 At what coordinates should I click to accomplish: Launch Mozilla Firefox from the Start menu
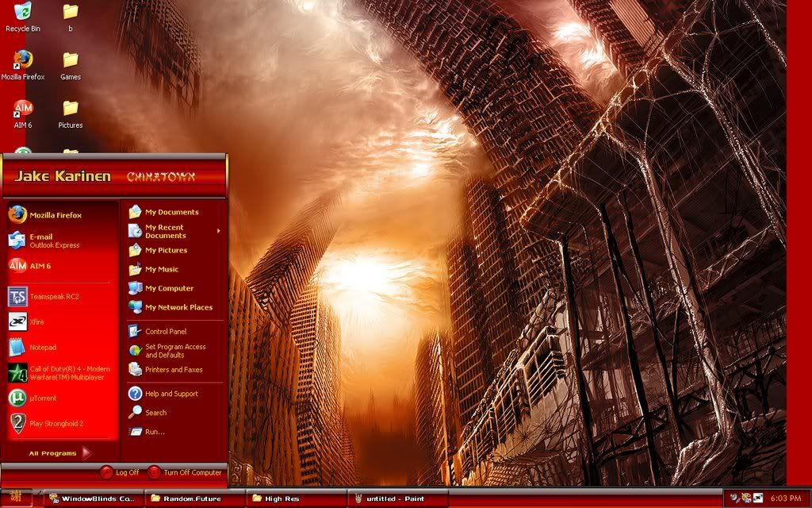(x=63, y=214)
